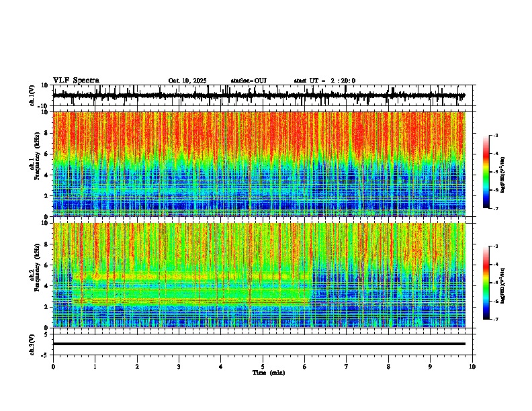Click inside the ch.2 spectrogram panel
The height and width of the screenshot is (411, 532).
click(259, 275)
